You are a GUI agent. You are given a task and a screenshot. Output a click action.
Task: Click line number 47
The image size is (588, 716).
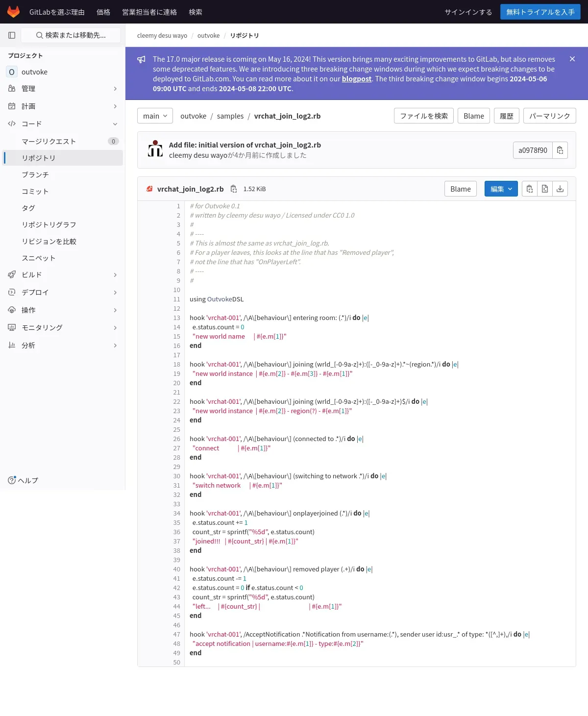(176, 635)
